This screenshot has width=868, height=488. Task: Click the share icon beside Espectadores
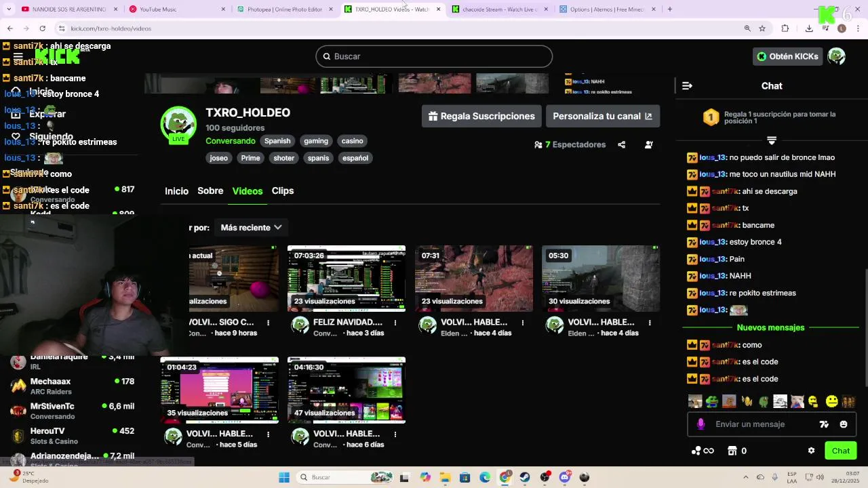click(x=621, y=144)
